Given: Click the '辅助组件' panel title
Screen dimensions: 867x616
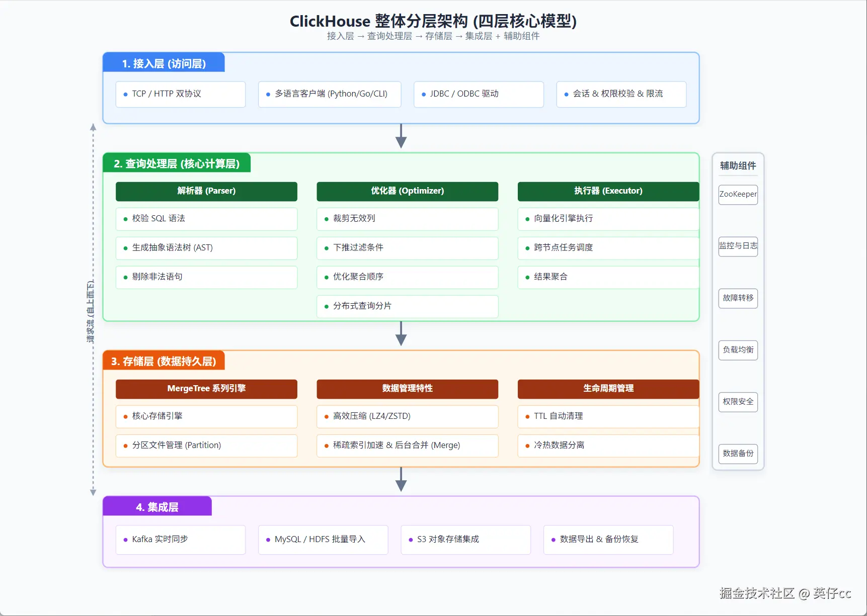Looking at the screenshot, I should 738,165.
